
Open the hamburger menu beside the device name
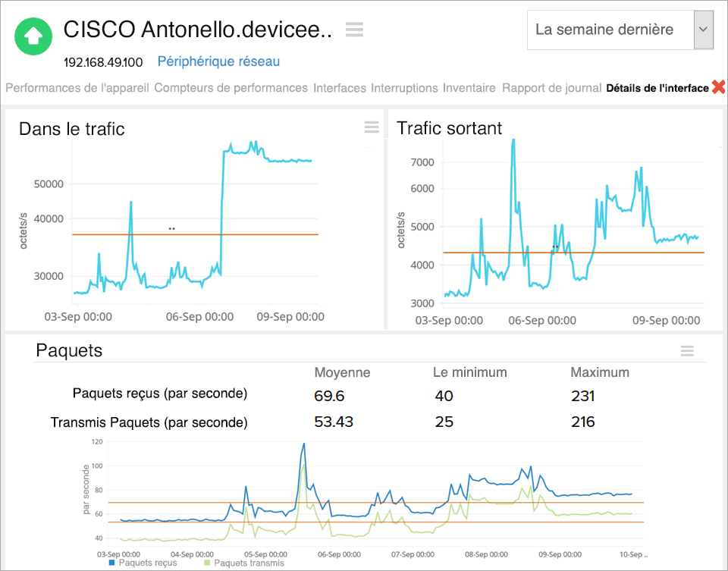pos(353,29)
